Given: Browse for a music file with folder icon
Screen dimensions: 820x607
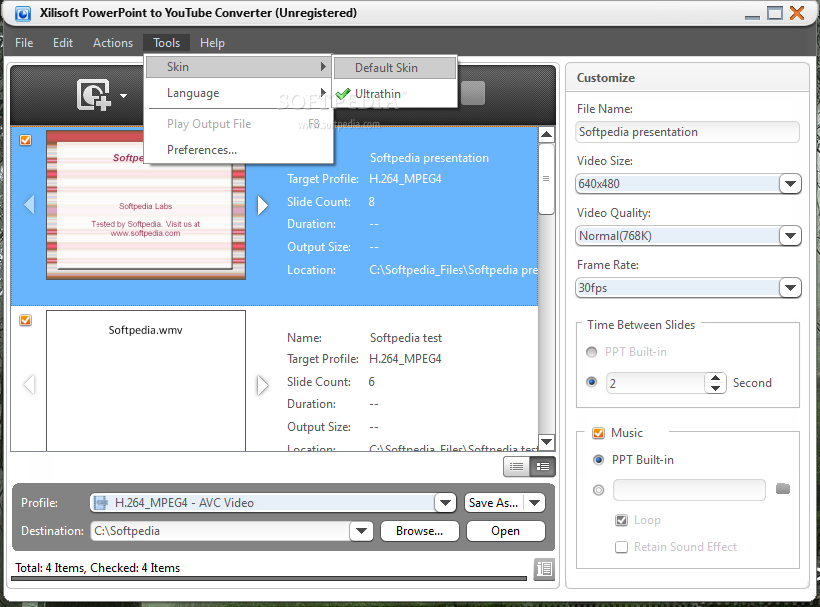Looking at the screenshot, I should (x=783, y=489).
